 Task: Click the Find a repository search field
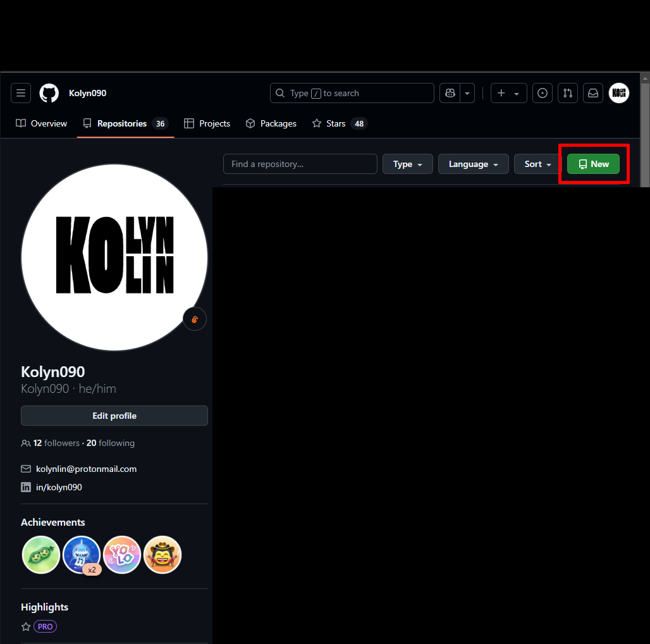tap(300, 164)
